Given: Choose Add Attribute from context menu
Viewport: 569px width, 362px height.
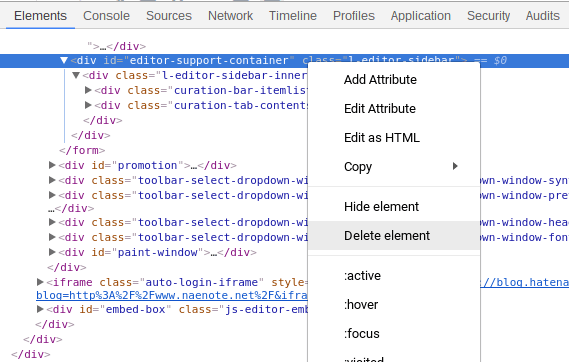Looking at the screenshot, I should (x=394, y=79).
